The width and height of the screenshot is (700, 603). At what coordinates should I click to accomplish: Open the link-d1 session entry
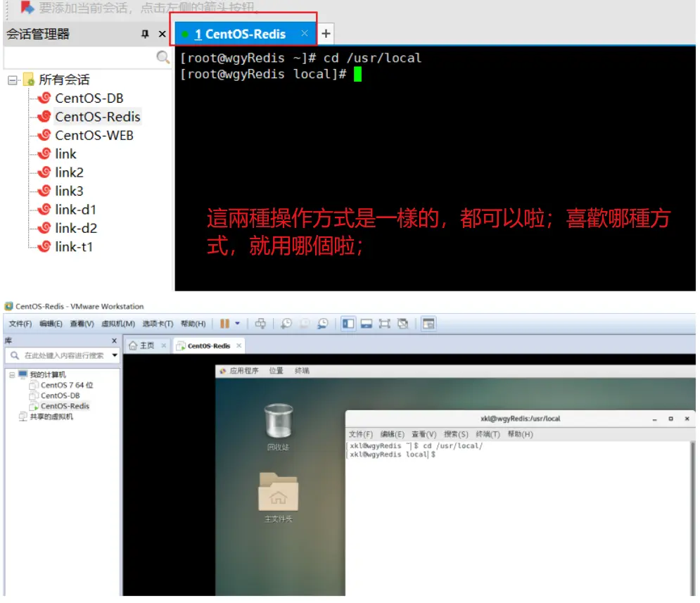pyautogui.click(x=75, y=210)
